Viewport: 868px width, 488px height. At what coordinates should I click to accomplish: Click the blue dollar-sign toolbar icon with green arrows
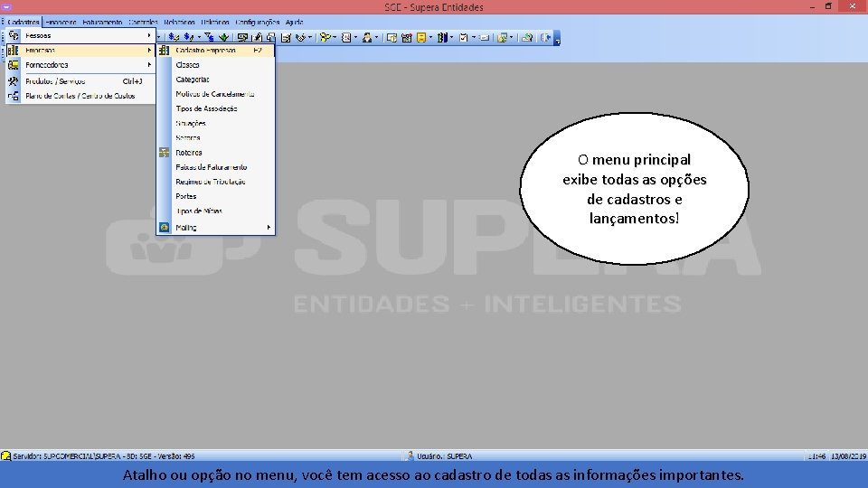pos(174,38)
